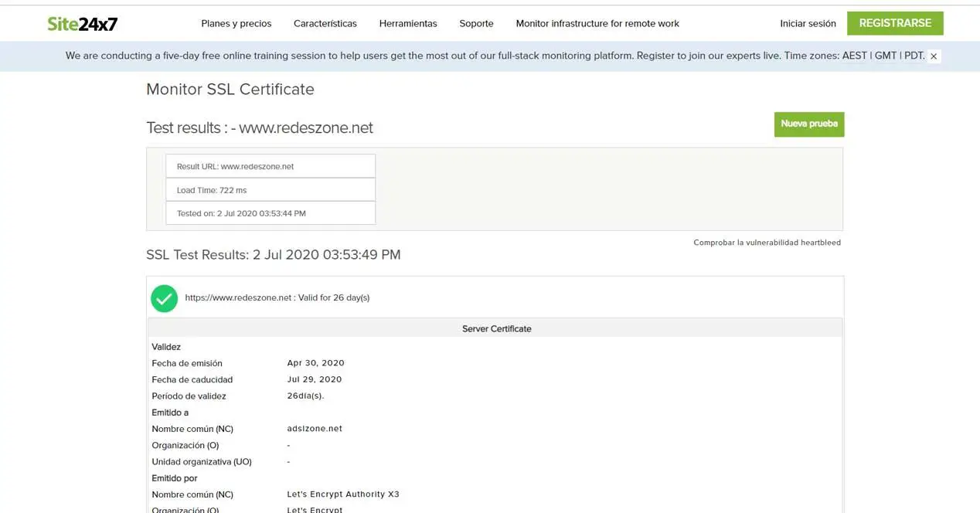This screenshot has width=980, height=513.
Task: Click the Jul 29, 2020 expiry date
Action: tap(314, 380)
